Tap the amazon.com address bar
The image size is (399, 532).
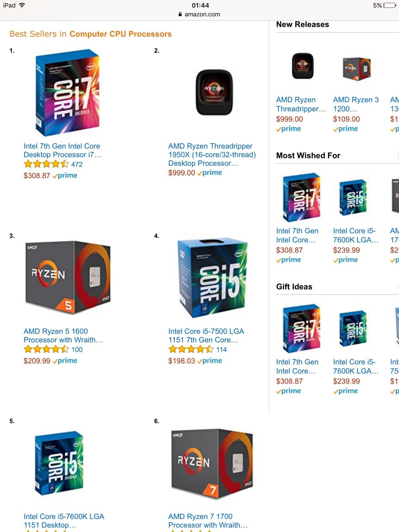199,14
